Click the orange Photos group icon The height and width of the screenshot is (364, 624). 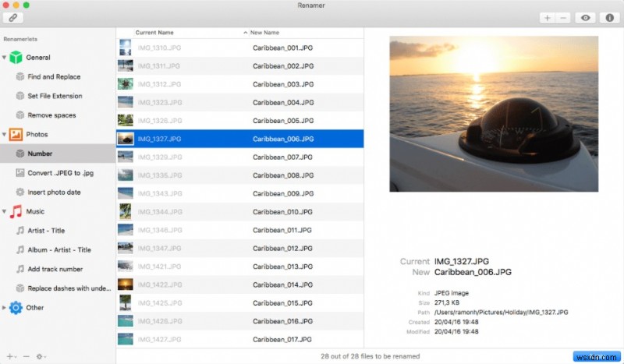pos(16,135)
